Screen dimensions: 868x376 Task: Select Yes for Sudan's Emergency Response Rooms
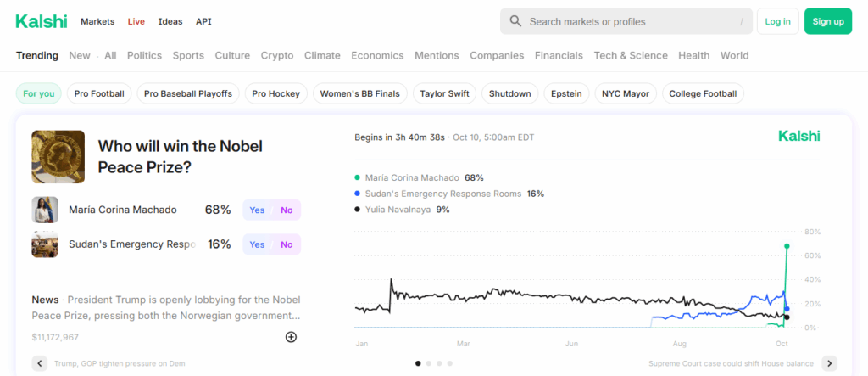(257, 244)
